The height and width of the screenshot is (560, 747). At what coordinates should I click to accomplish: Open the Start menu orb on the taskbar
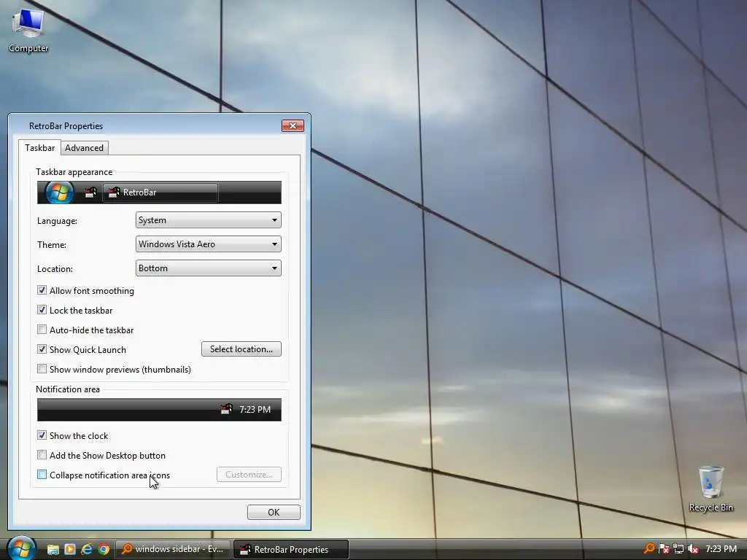tap(21, 548)
